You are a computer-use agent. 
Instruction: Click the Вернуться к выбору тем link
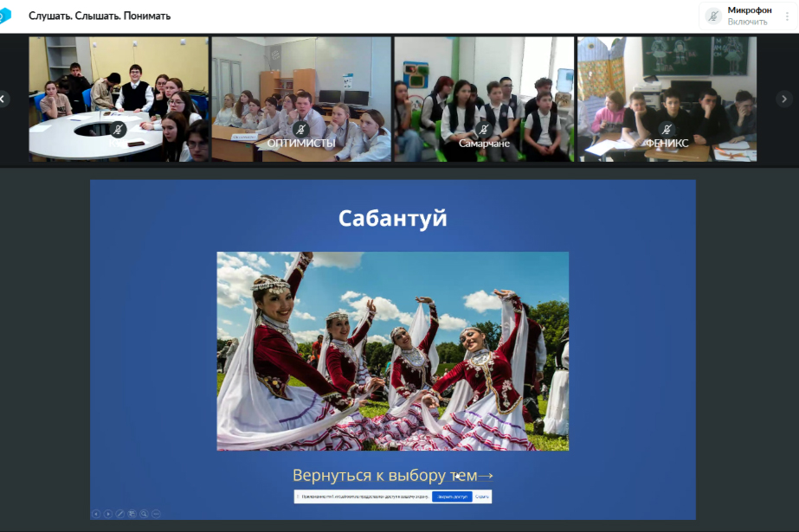point(392,475)
